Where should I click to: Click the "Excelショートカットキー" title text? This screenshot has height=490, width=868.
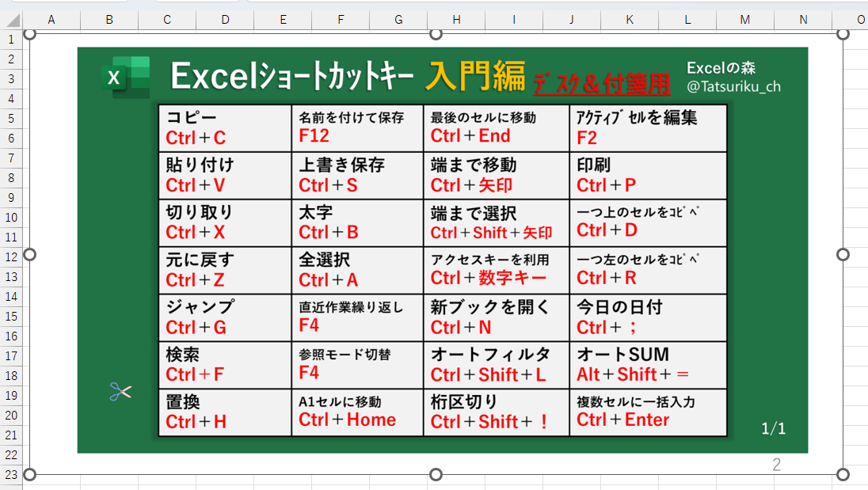click(291, 76)
